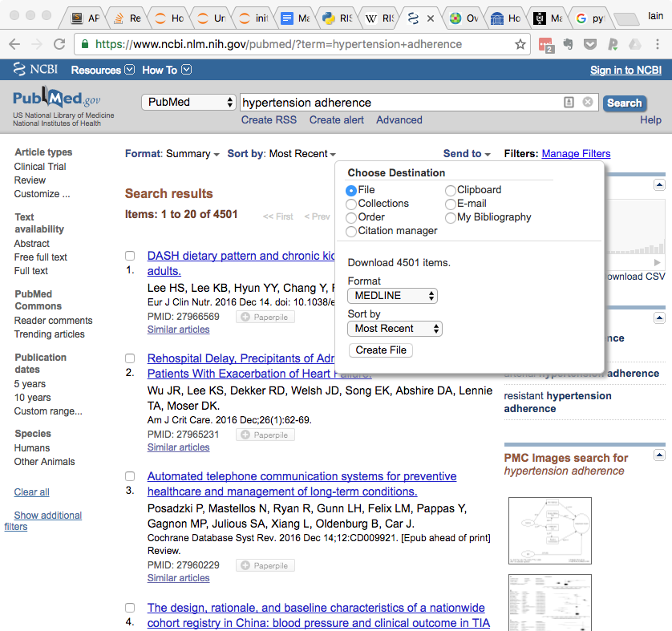Switch to the Stack Overflow 'Re' tab

tap(127, 18)
